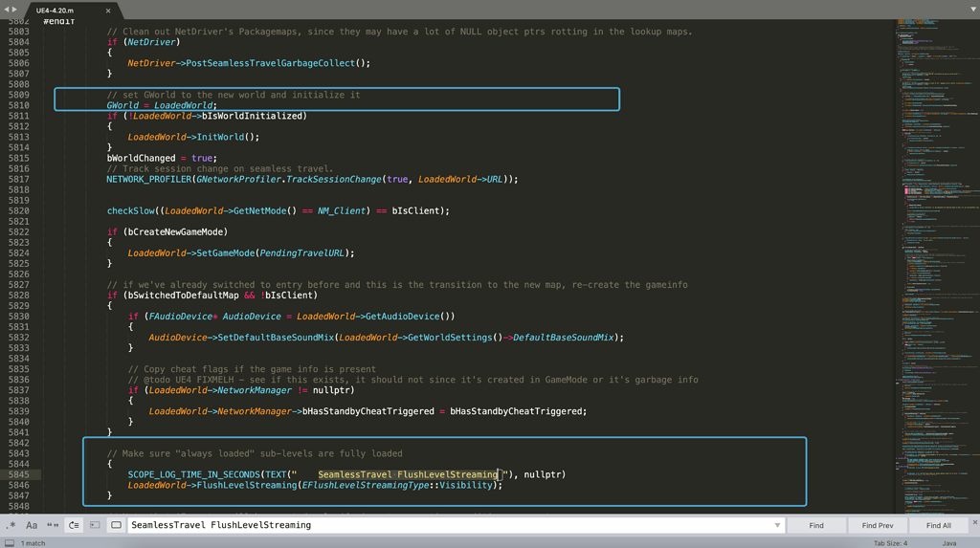Close the find panel with the X
This screenshot has width=980, height=548.
pyautogui.click(x=974, y=522)
